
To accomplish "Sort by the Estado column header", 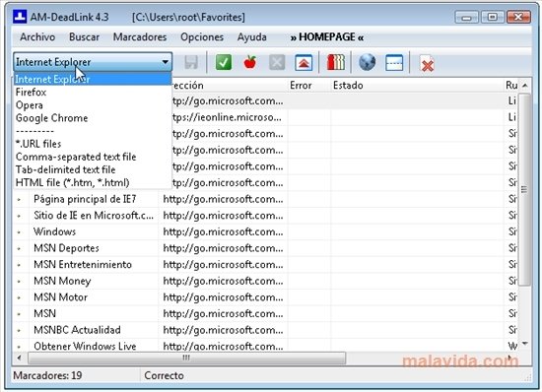I will (417, 86).
